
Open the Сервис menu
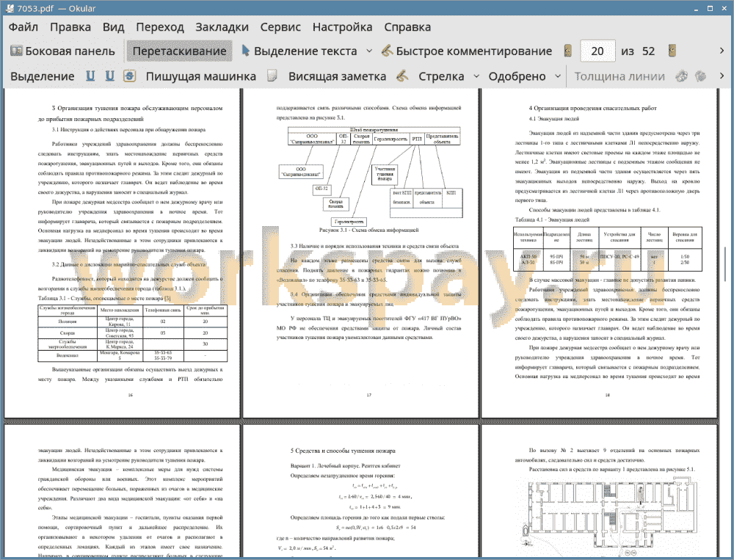pyautogui.click(x=280, y=26)
